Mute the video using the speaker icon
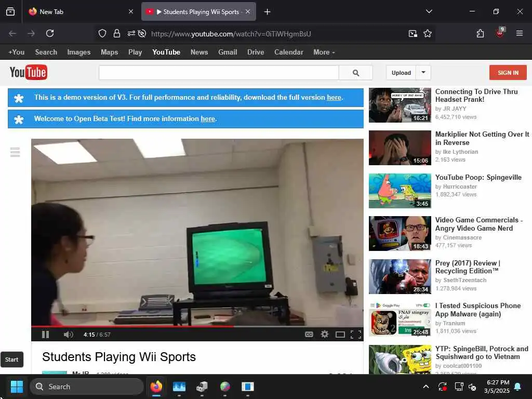The width and height of the screenshot is (532, 399). [x=68, y=335]
